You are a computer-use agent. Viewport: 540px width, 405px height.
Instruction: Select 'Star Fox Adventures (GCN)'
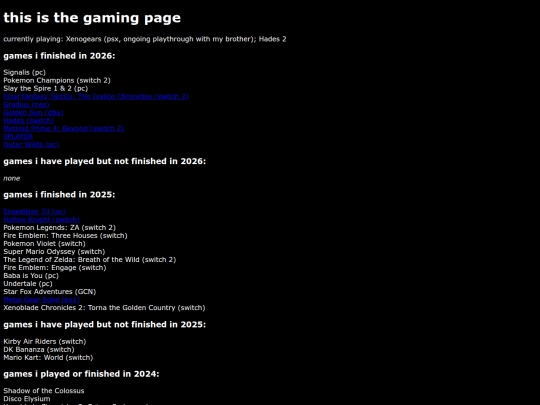click(x=50, y=292)
